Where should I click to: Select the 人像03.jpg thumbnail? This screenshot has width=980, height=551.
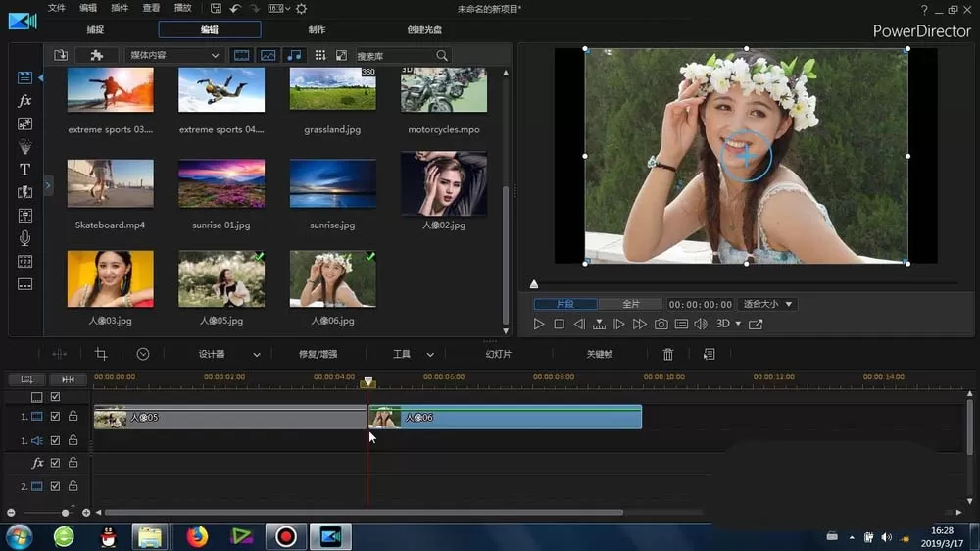(x=110, y=279)
